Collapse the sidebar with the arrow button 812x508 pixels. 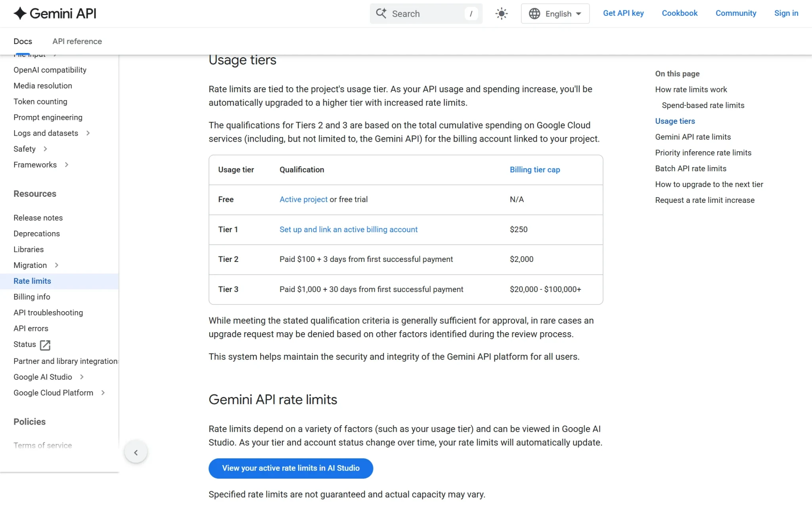tap(136, 452)
